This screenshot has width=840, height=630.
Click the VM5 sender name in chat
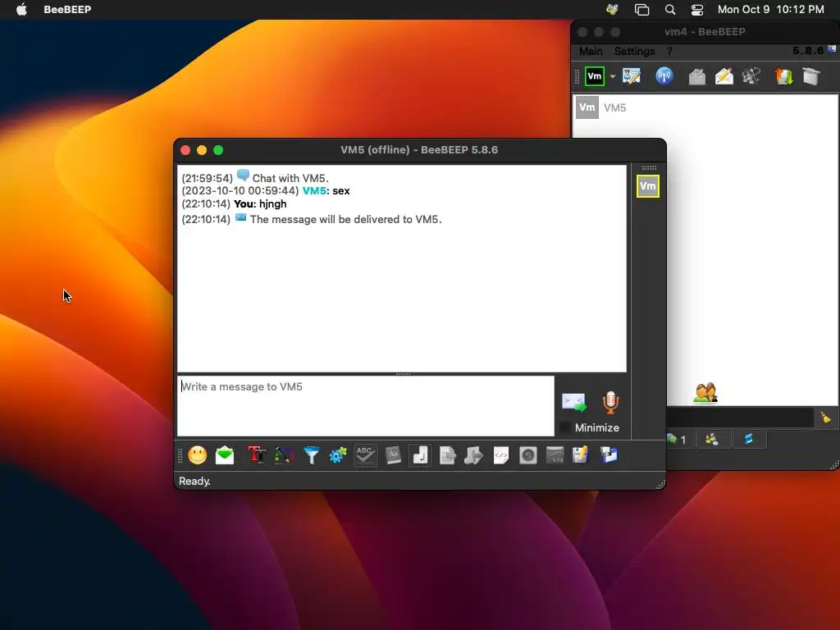[314, 190]
